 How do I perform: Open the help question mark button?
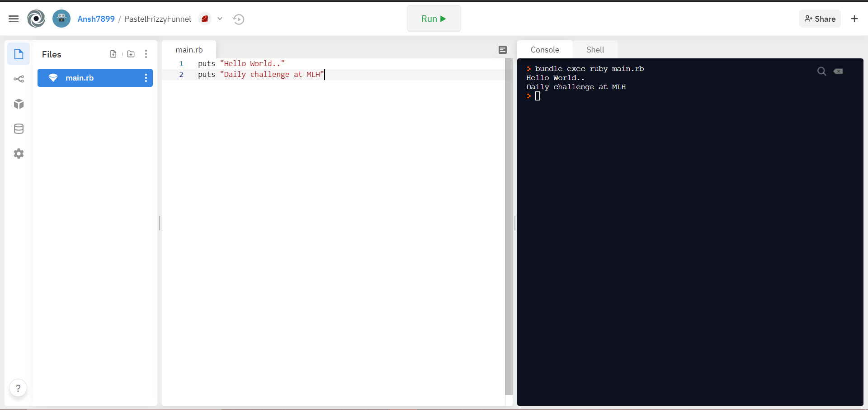[18, 388]
